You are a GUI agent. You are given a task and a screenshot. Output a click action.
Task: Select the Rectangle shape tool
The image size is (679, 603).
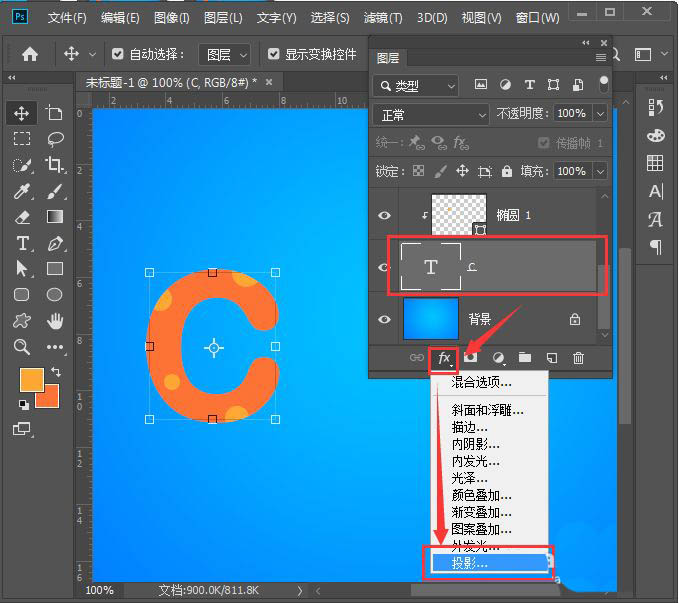tap(55, 269)
